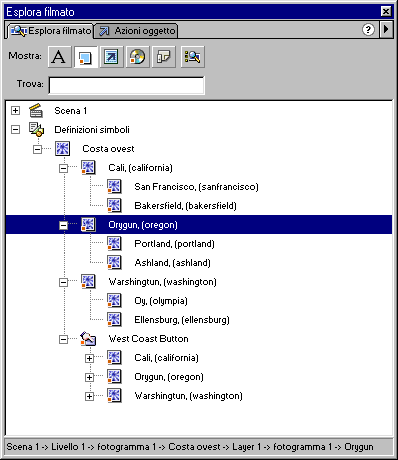Expand Orygun, (oregon) under West Coast Button
This screenshot has width=398, height=460.
(89, 377)
